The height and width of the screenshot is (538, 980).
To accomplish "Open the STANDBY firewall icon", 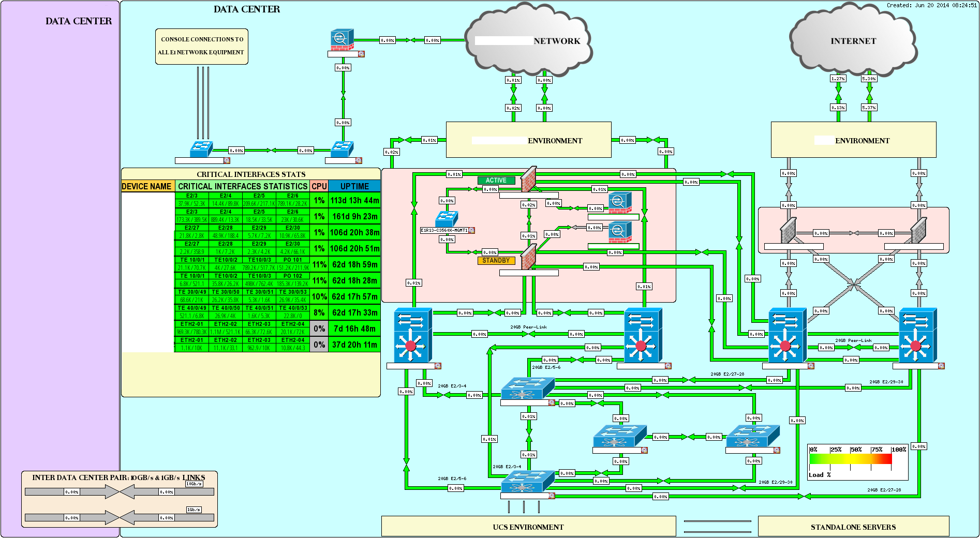I will coord(528,257).
